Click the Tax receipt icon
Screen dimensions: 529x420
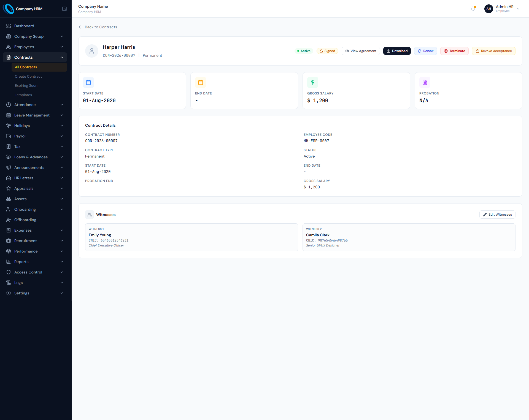coord(9,147)
